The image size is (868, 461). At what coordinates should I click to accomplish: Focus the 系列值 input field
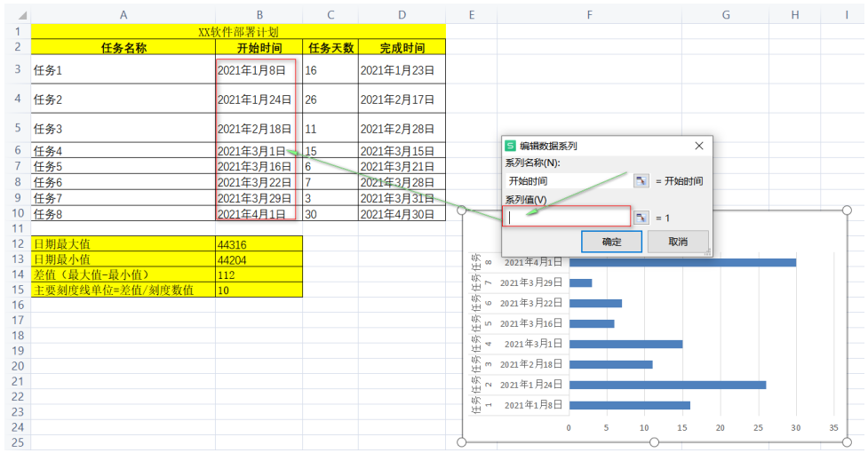click(x=567, y=217)
